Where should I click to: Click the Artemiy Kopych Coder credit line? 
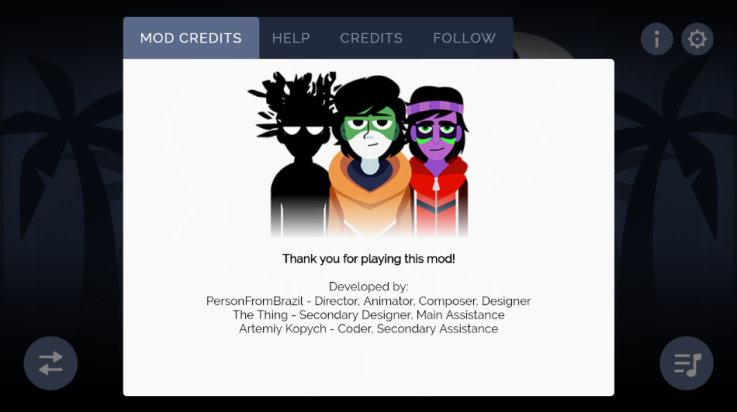[x=368, y=329]
